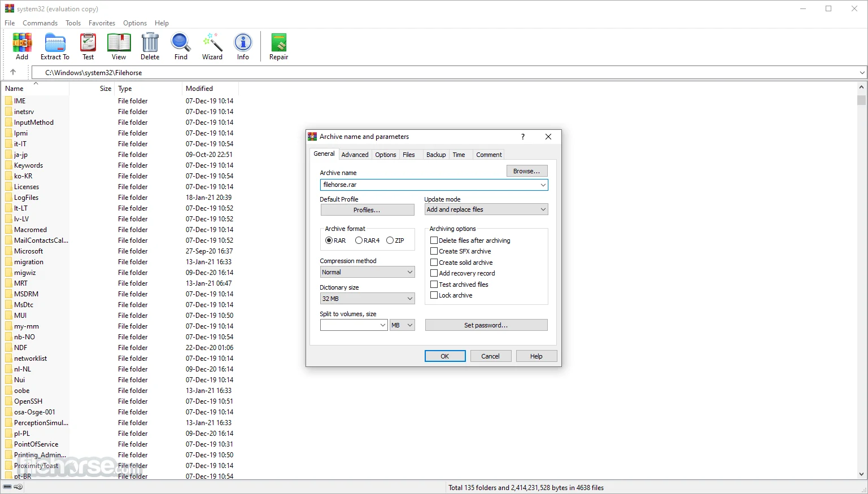The width and height of the screenshot is (868, 494).
Task: Open the MB volume unit dropdown
Action: [402, 325]
